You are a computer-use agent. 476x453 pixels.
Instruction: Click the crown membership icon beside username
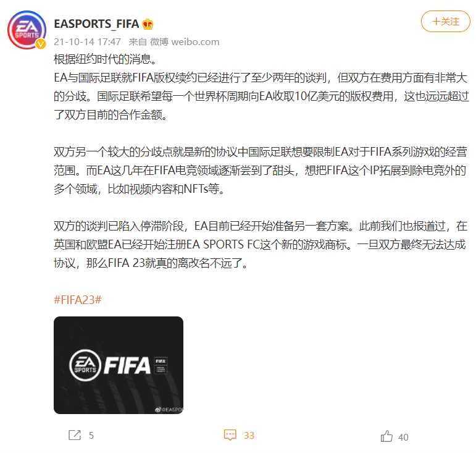(148, 24)
